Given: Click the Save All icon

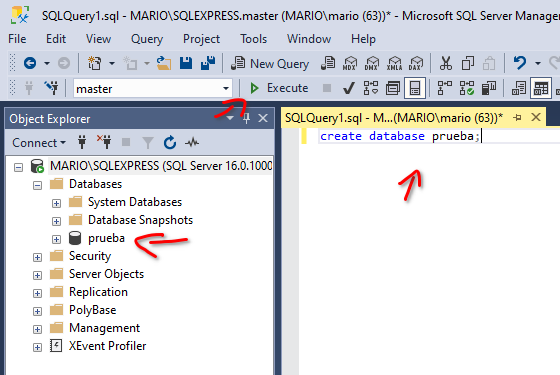Looking at the screenshot, I should coord(208,63).
